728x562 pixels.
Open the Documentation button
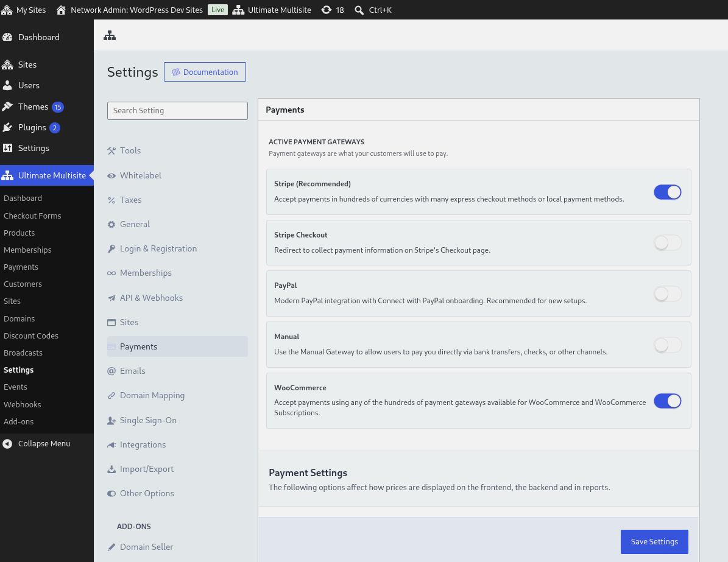205,72
